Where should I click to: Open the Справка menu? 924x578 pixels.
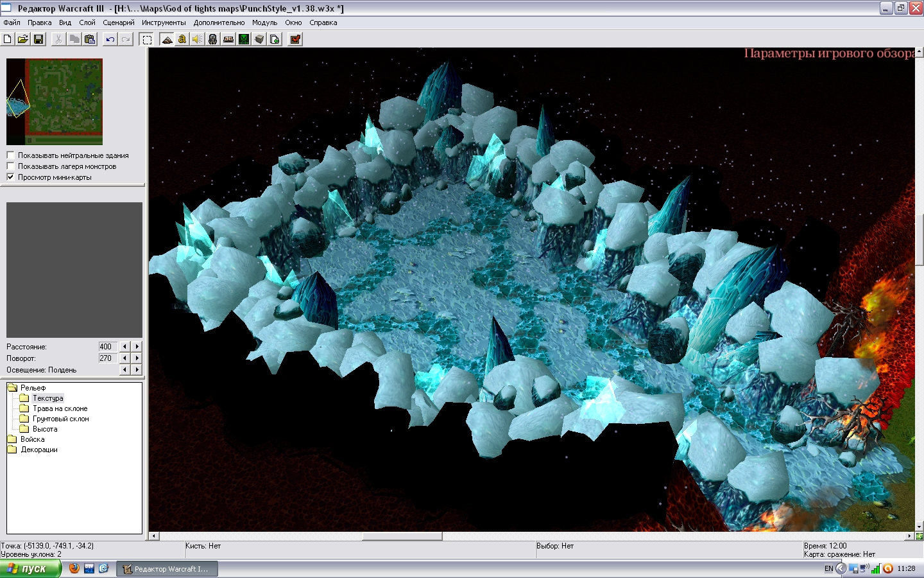[323, 22]
